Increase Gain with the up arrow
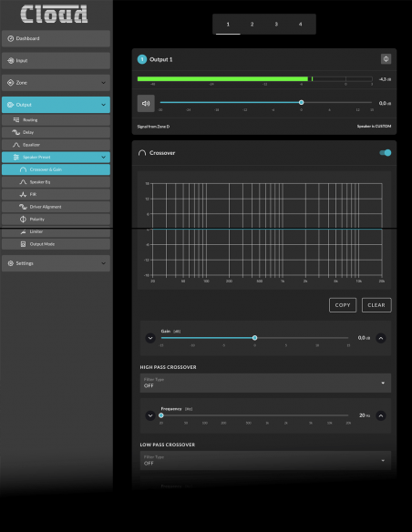 (381, 338)
